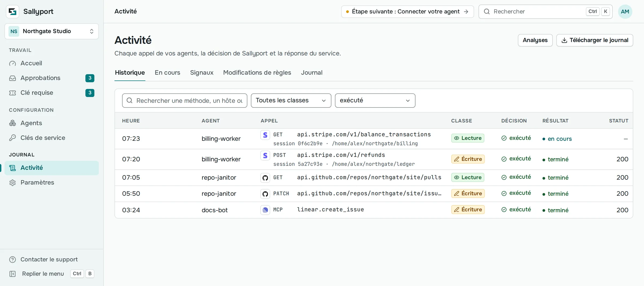Select the Modifications de règles tab

point(257,73)
